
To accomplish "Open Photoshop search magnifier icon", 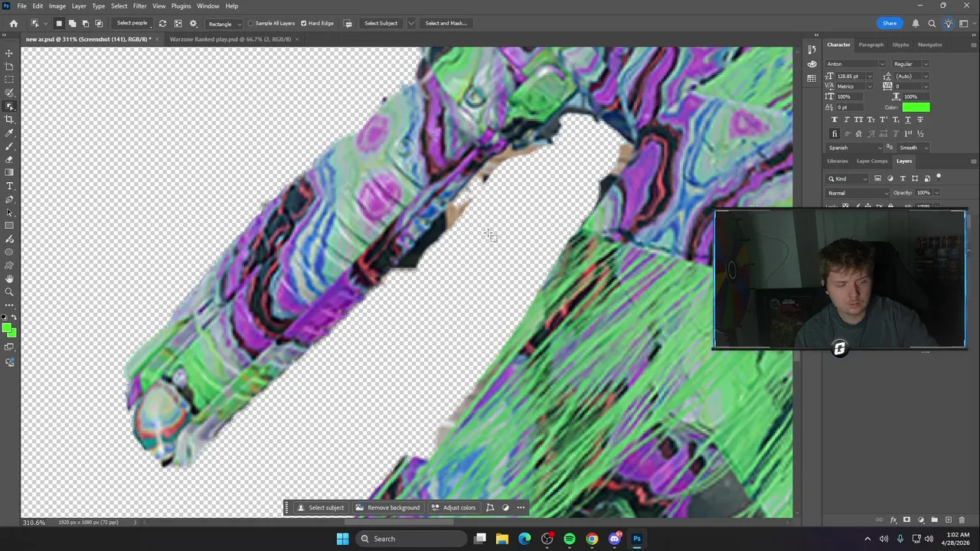I will (x=932, y=23).
